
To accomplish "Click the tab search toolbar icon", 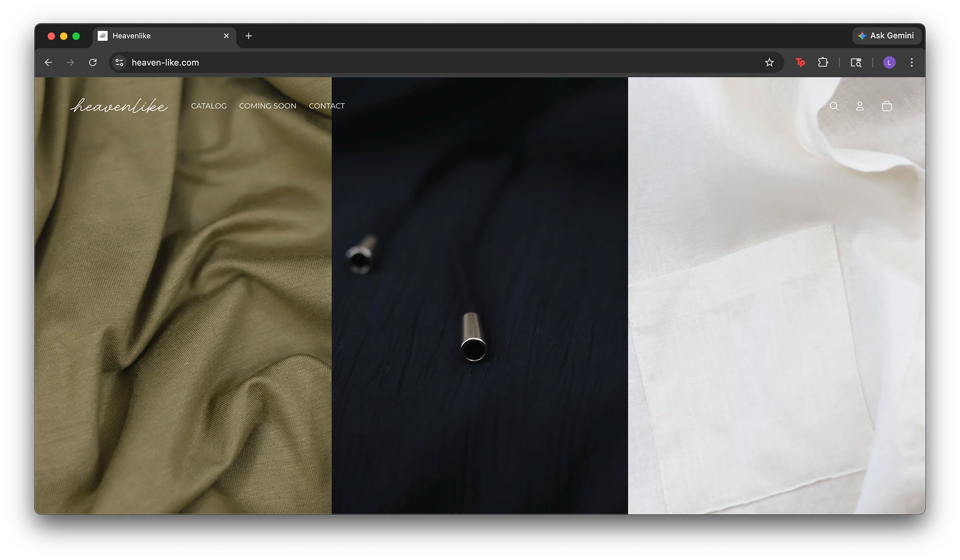I will coord(856,62).
